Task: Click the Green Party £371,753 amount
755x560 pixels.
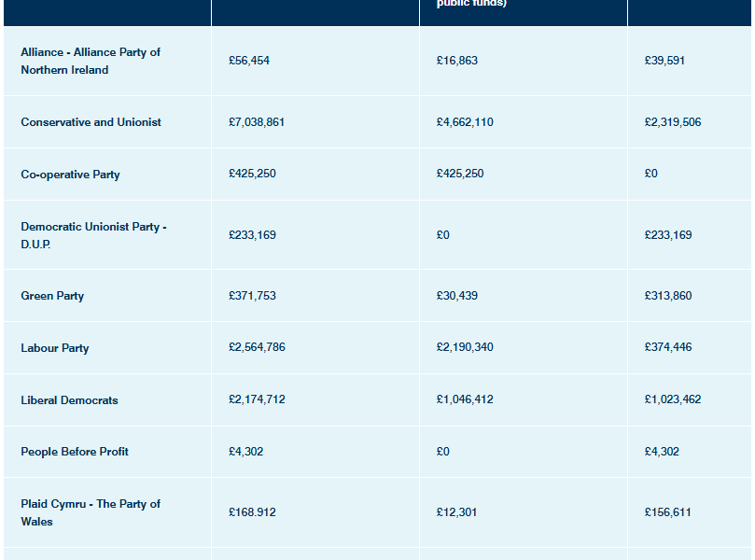Action: click(x=252, y=296)
